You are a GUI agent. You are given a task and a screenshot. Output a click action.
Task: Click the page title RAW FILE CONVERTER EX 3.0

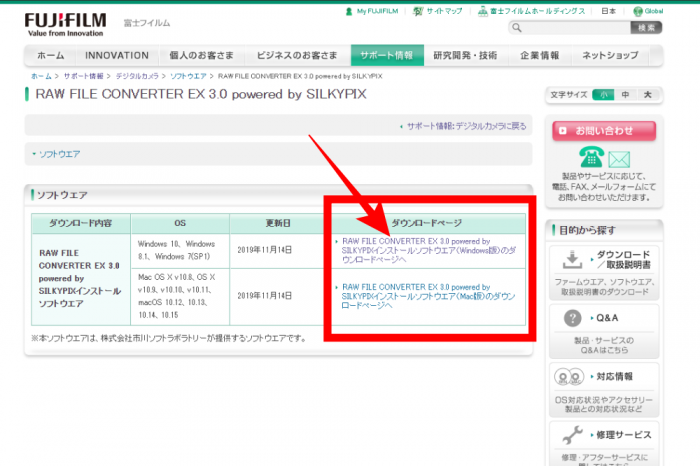pos(201,94)
